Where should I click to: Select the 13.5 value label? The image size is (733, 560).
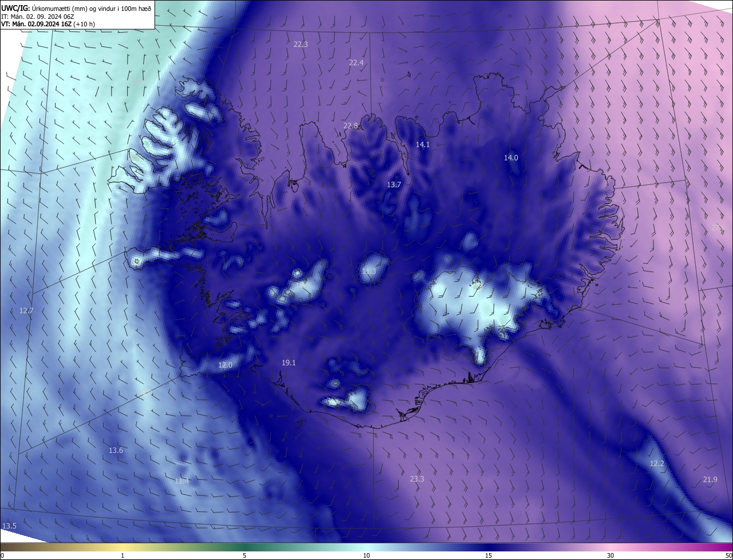point(9,526)
